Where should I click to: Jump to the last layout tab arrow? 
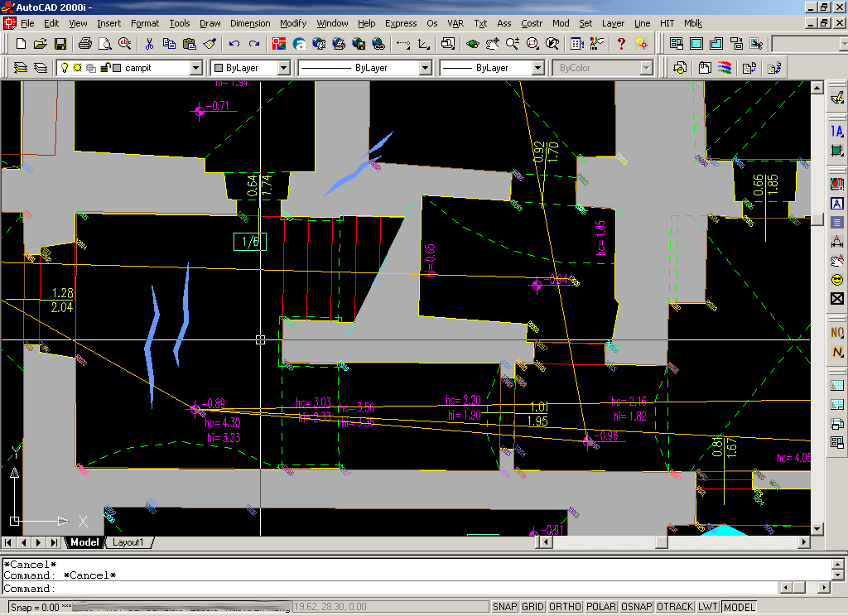54,542
